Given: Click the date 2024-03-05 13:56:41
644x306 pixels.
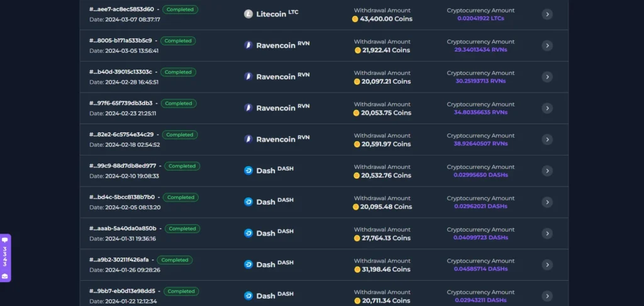Looking at the screenshot, I should (x=132, y=50).
